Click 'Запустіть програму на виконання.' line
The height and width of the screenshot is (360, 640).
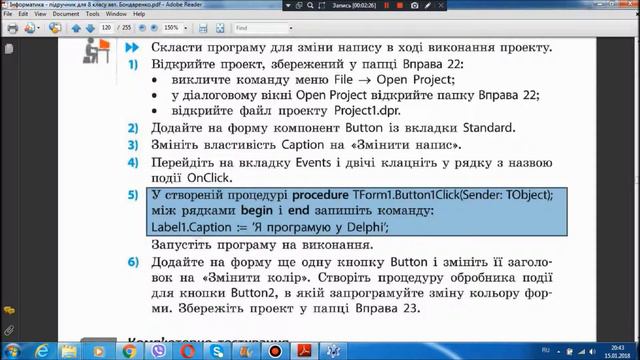coord(262,245)
